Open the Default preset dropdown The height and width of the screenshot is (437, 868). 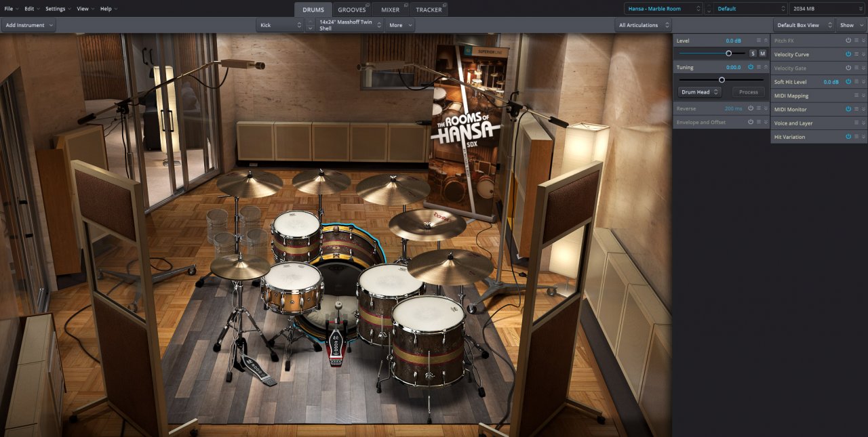751,9
